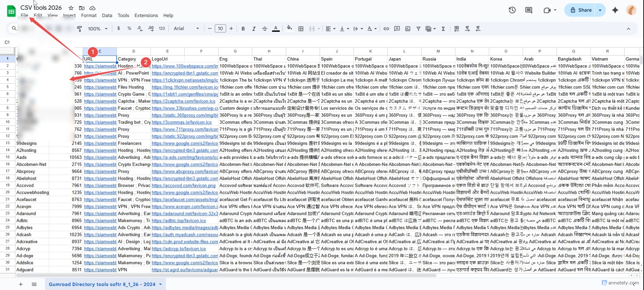This screenshot has height=290, width=644.
Task: Format as currency with dollar icon
Action: tap(118, 28)
